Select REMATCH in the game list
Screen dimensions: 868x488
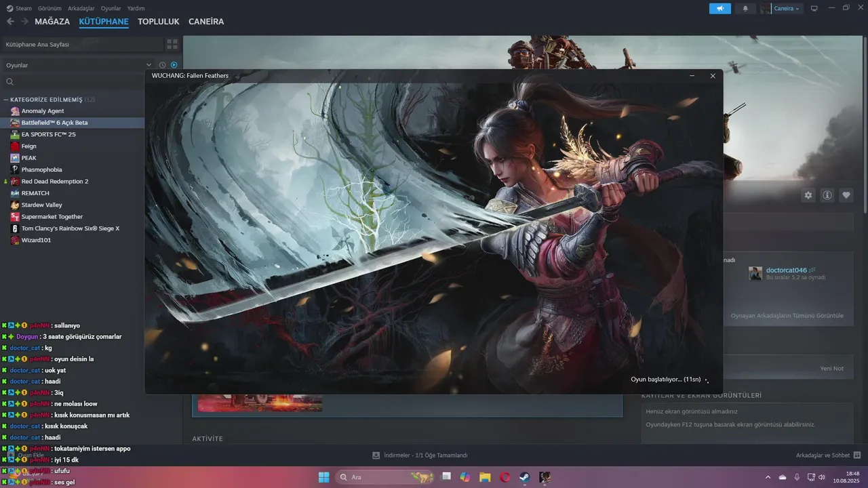(35, 193)
